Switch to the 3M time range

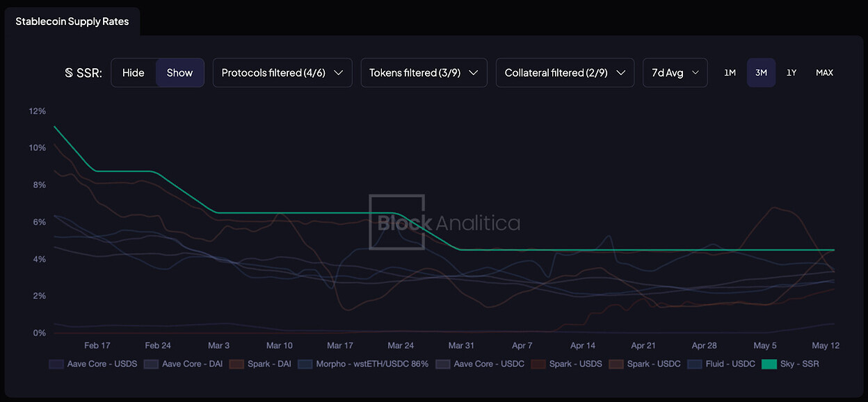click(x=761, y=73)
